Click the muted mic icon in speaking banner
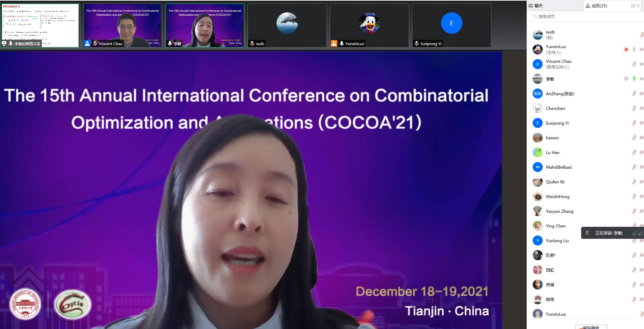Image resolution: width=644 pixels, height=329 pixels. coord(587,233)
